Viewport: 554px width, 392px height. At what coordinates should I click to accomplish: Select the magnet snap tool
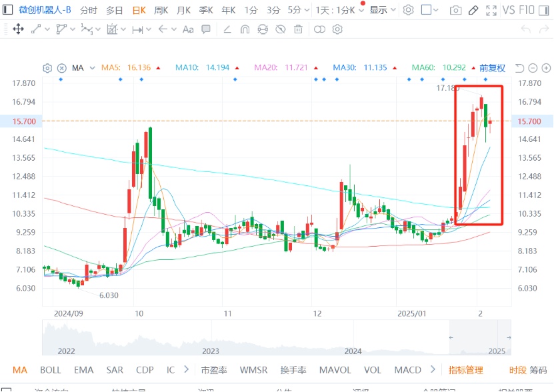(x=245, y=29)
